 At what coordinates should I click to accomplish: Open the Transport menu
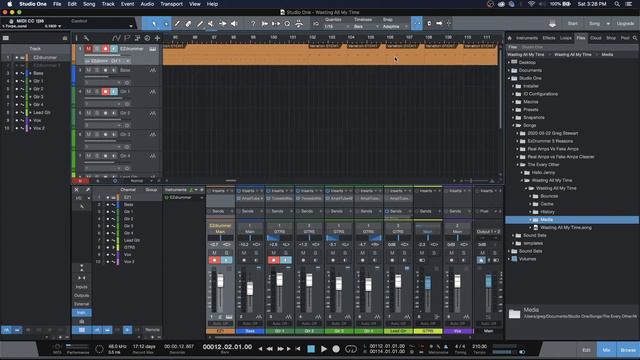click(x=171, y=4)
